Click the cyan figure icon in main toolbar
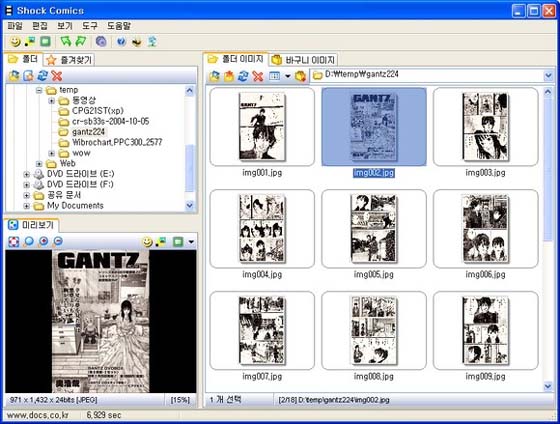This screenshot has width=560, height=424. point(152,41)
